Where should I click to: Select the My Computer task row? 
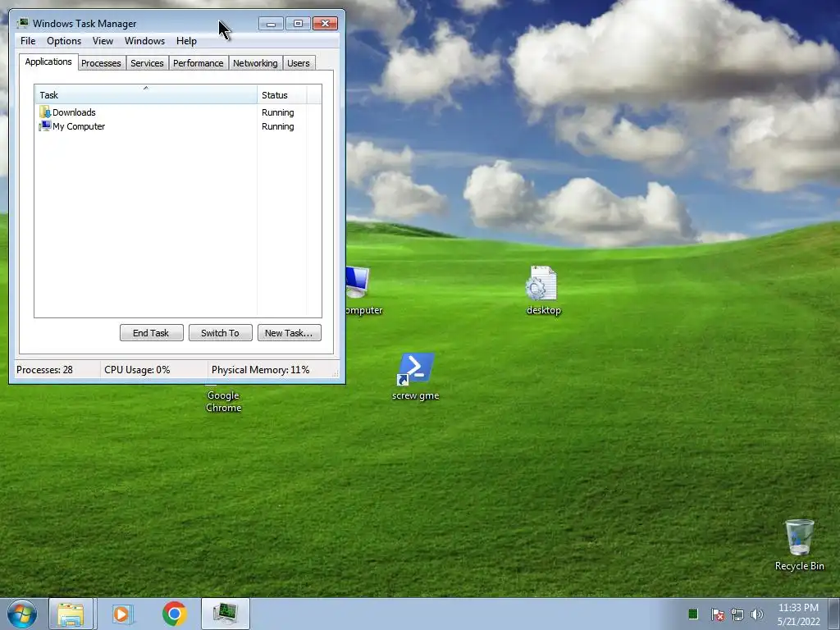point(178,126)
